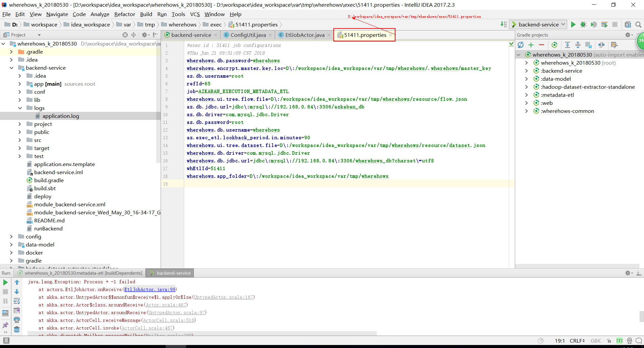This screenshot has height=348, width=644.
Task: Print console output using printer icon
Action: (17, 320)
